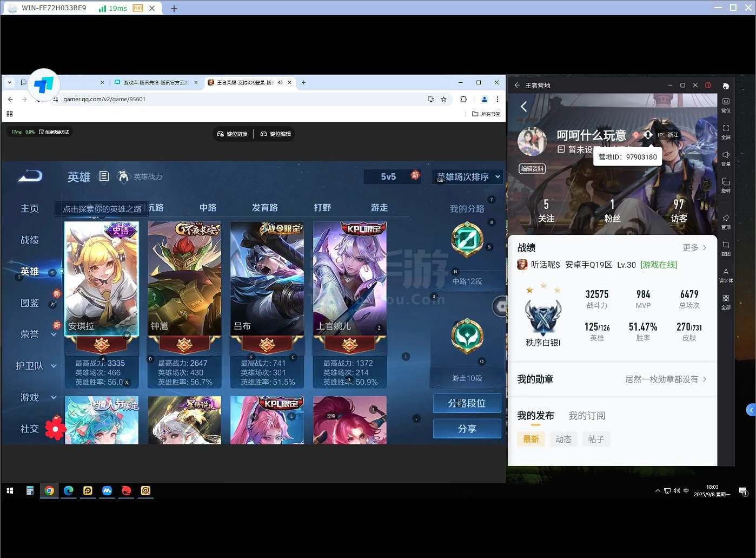The image size is (756, 558).
Task: Open the 英雄场次排序 sort dropdown
Action: pos(468,176)
